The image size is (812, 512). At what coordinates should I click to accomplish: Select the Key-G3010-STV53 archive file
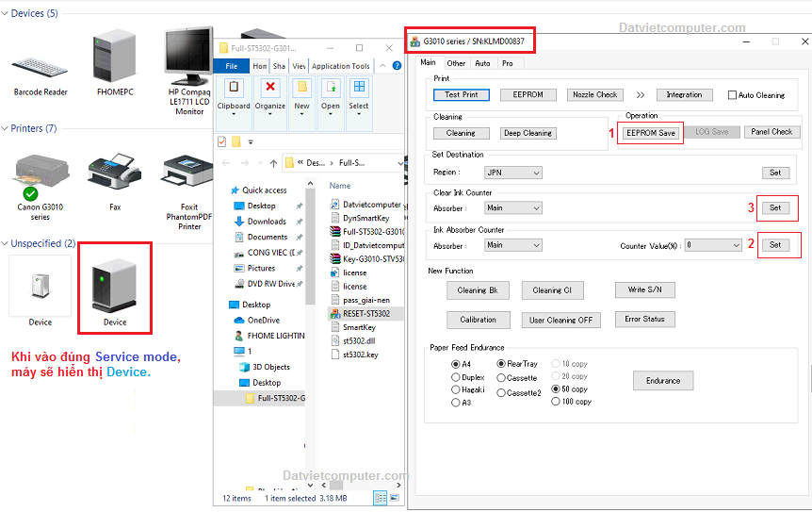click(366, 258)
